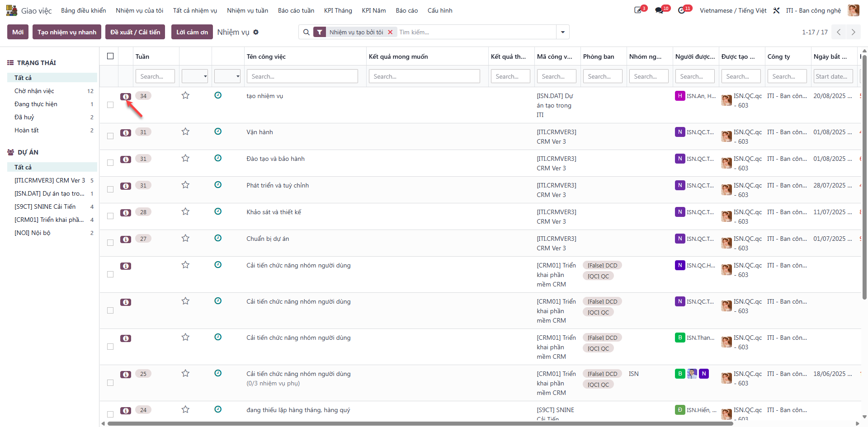Image resolution: width=868 pixels, height=427 pixels.
Task: Star the 'Chuẩn bị dự án' task
Action: [x=185, y=238]
